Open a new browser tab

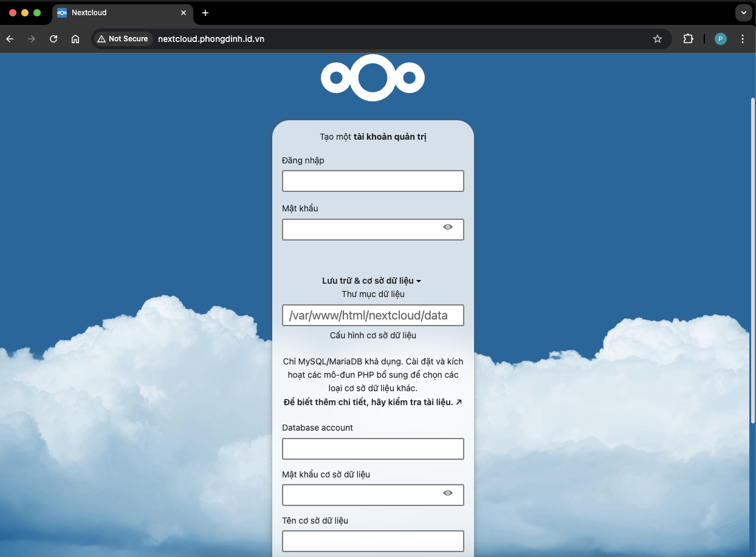click(x=205, y=13)
